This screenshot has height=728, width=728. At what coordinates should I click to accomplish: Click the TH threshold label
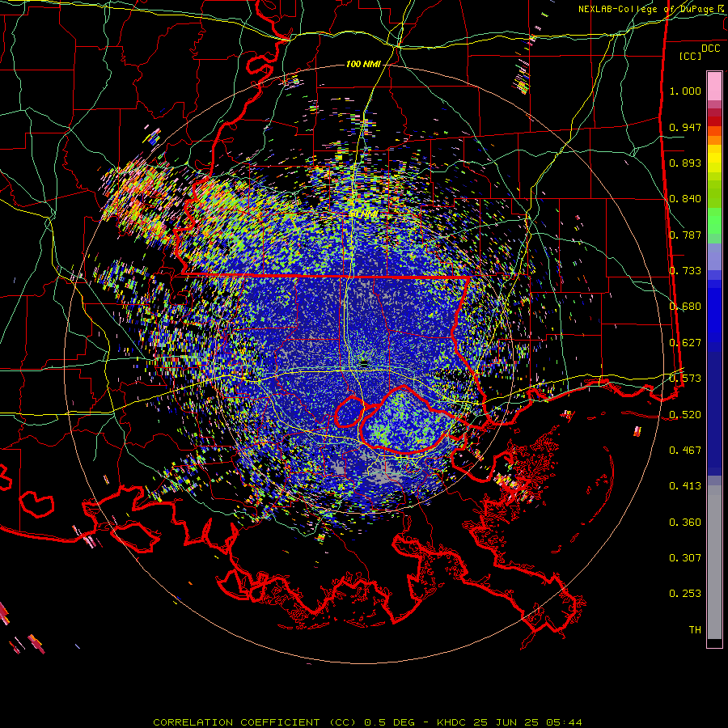point(695,629)
